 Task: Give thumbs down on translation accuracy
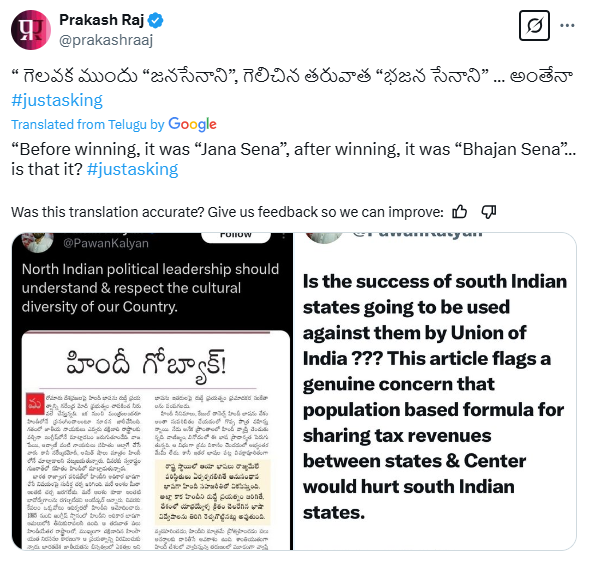[x=489, y=212]
